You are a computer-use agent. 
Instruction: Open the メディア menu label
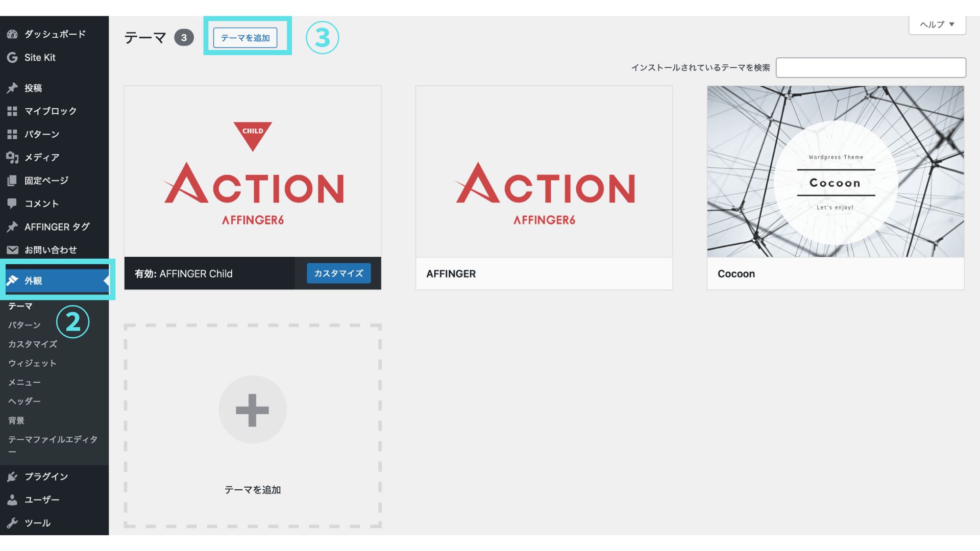click(x=42, y=158)
